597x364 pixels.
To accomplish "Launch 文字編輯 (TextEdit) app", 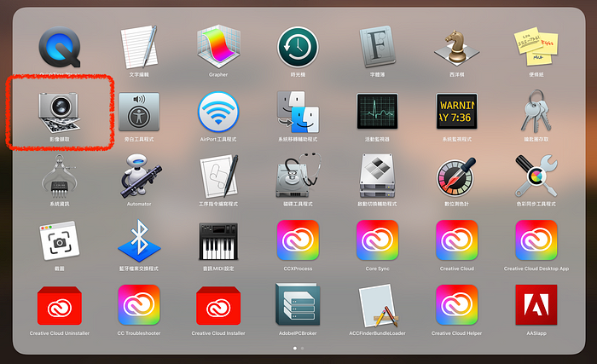I will pyautogui.click(x=139, y=47).
